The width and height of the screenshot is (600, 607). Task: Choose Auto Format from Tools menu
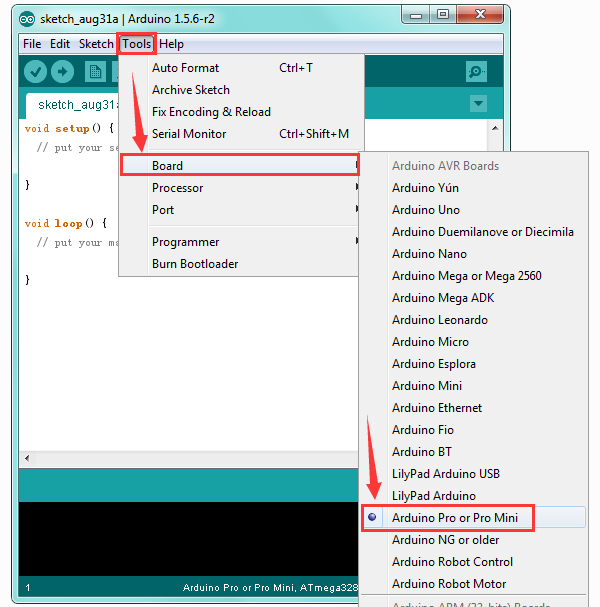pyautogui.click(x=241, y=68)
